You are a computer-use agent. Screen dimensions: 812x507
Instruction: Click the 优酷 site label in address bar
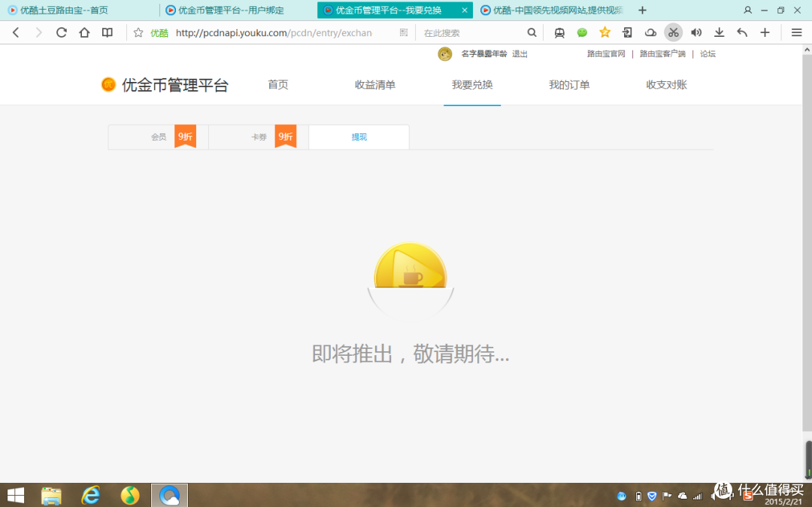coord(159,33)
